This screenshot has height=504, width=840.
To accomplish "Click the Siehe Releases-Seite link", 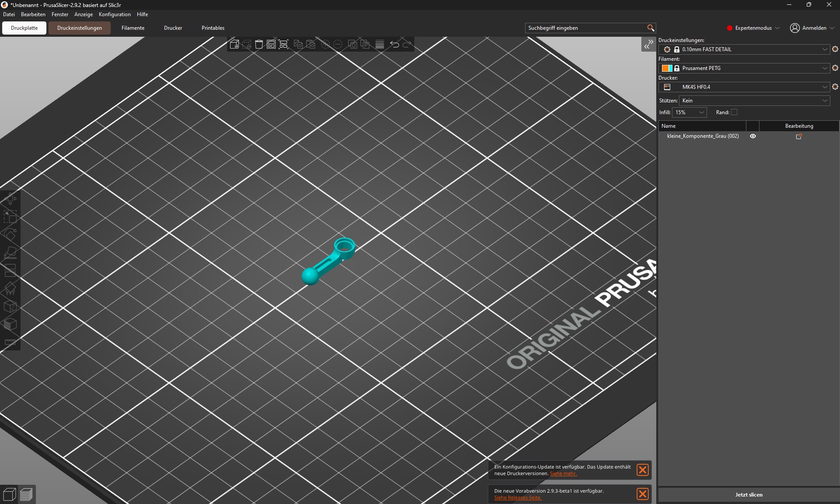I will [518, 498].
